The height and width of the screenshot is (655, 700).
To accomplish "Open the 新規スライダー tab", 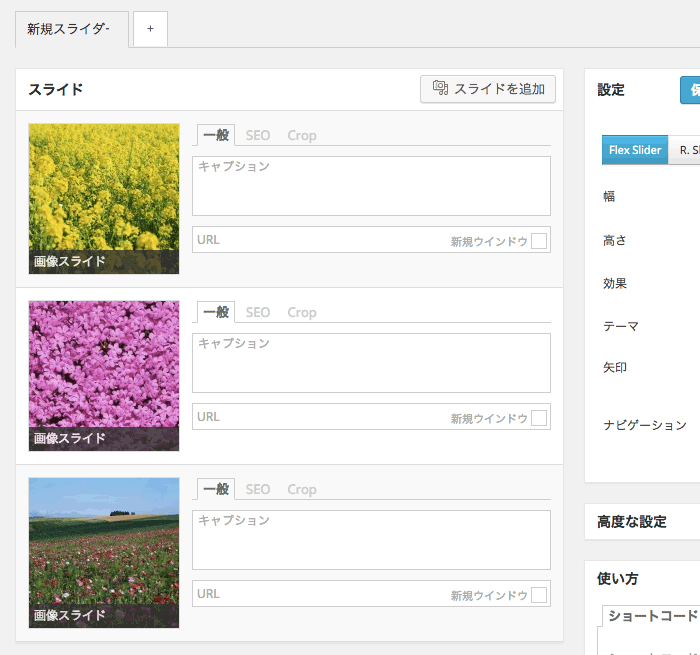I will click(72, 29).
